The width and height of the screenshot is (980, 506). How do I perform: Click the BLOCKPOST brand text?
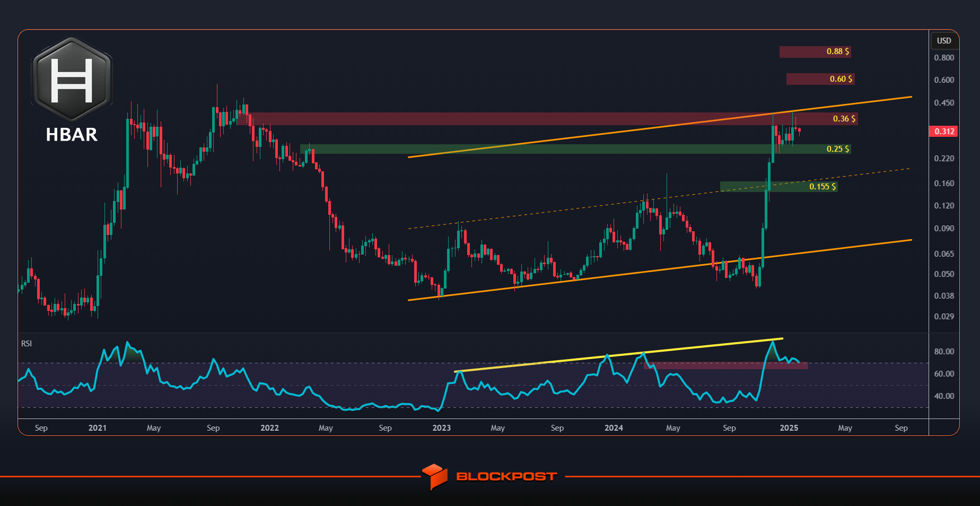(x=506, y=476)
